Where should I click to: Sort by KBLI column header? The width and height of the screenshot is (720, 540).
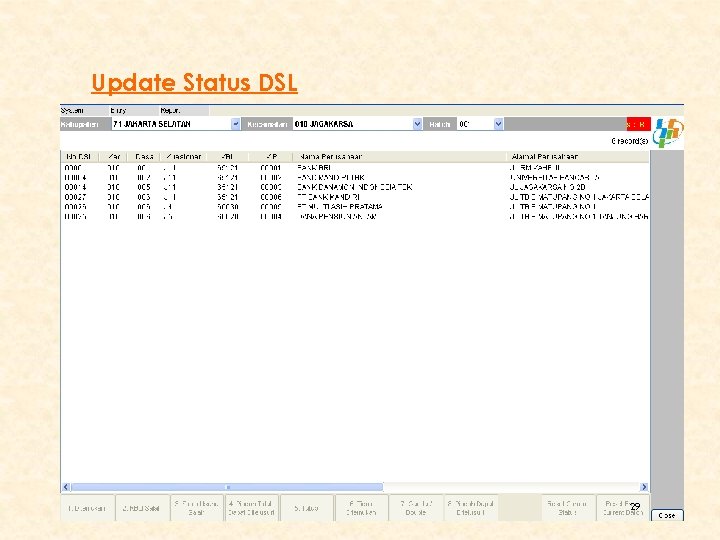[227, 157]
